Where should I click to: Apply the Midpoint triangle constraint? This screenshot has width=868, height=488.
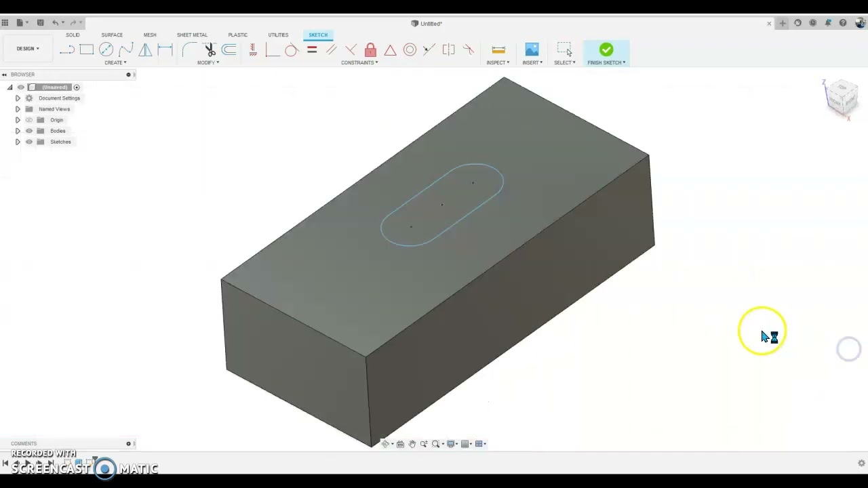point(390,49)
